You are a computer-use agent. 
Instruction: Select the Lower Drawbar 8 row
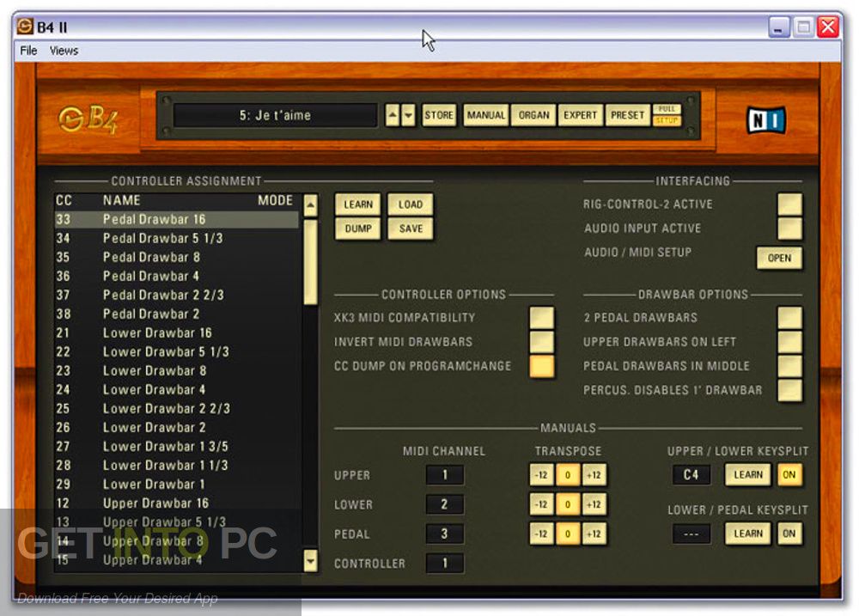[177, 370]
